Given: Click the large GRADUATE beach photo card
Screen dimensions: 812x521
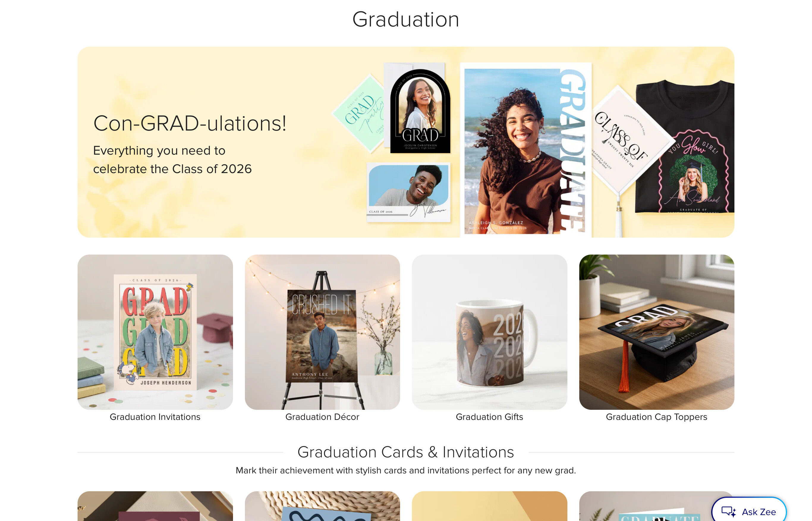Looking at the screenshot, I should [525, 150].
